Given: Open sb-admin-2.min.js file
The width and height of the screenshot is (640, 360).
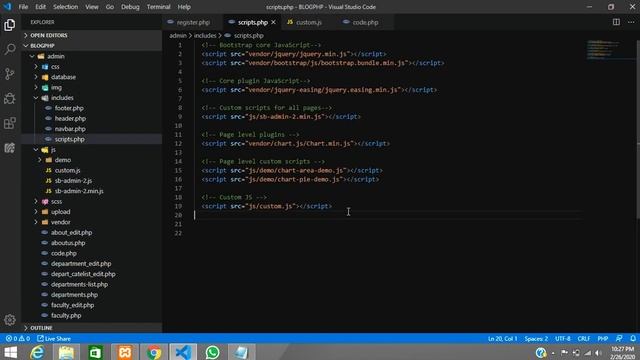Looking at the screenshot, I should coord(79,191).
